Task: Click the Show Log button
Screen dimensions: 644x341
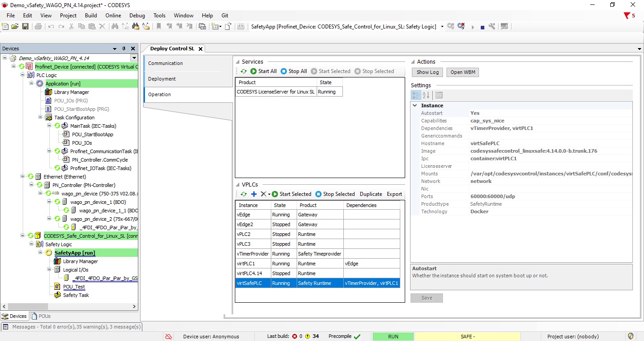Action: click(x=427, y=72)
